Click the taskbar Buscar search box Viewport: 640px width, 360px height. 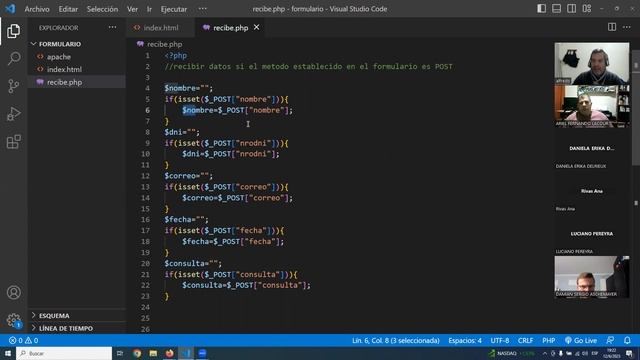(x=64, y=353)
